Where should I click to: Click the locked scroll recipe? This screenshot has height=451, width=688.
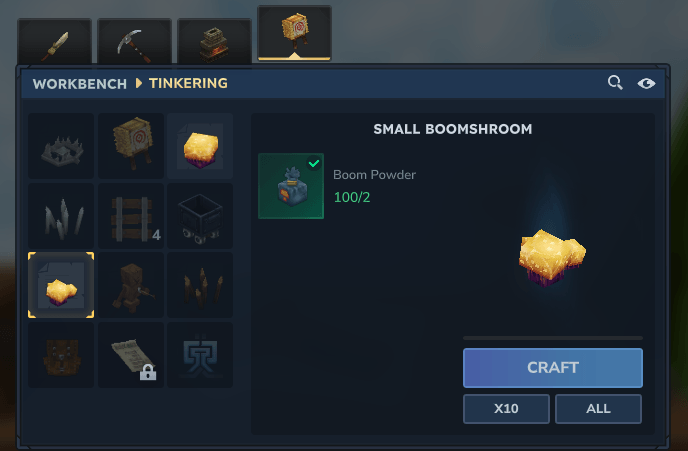coord(131,355)
